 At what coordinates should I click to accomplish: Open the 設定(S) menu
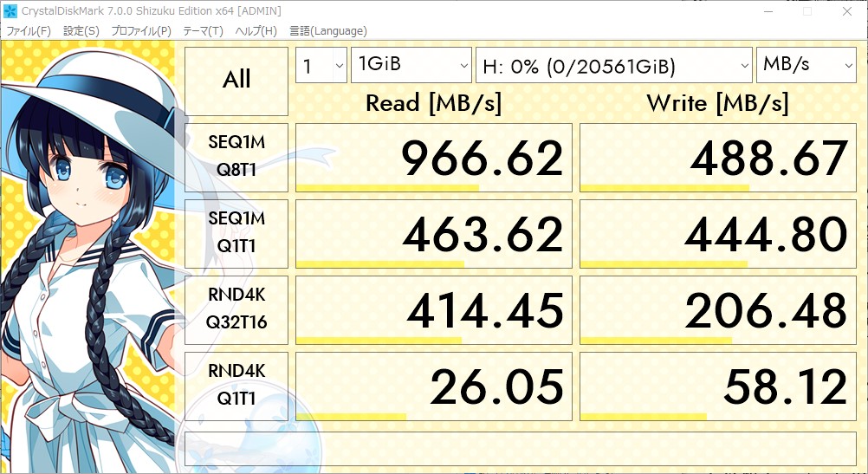pos(81,31)
